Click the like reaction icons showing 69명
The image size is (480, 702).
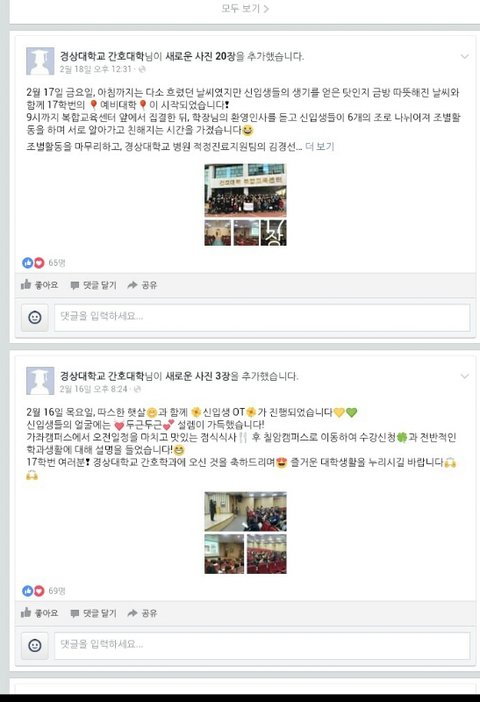tap(33, 591)
